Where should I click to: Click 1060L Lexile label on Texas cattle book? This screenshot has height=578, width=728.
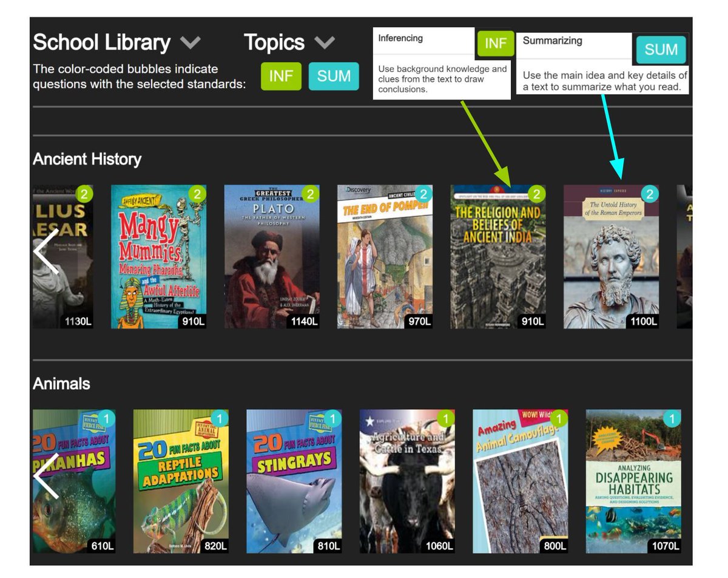click(x=439, y=546)
